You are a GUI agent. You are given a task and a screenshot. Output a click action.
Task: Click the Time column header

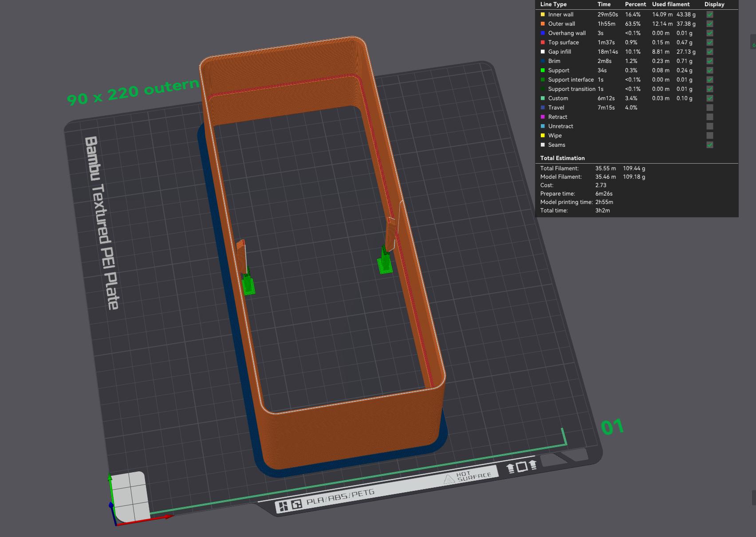604,4
